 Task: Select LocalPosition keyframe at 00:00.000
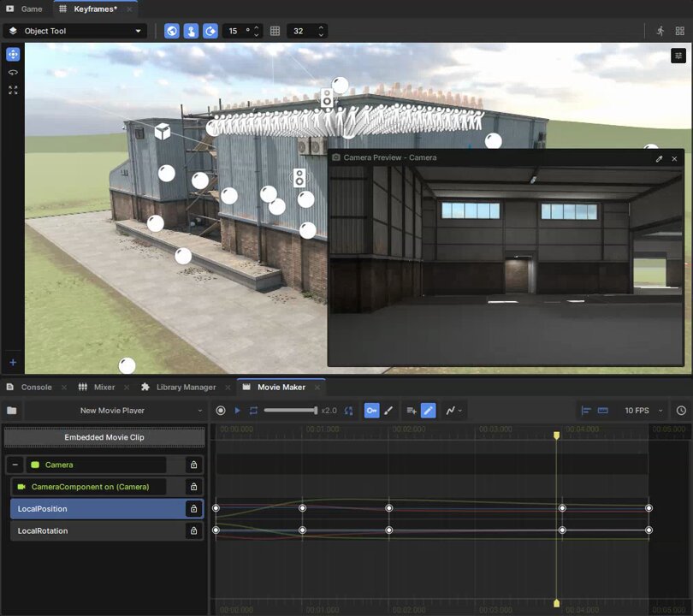coord(216,508)
